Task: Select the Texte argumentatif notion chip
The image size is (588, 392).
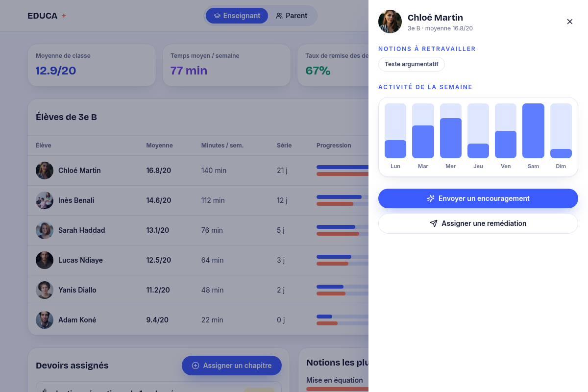Action: coord(412,64)
